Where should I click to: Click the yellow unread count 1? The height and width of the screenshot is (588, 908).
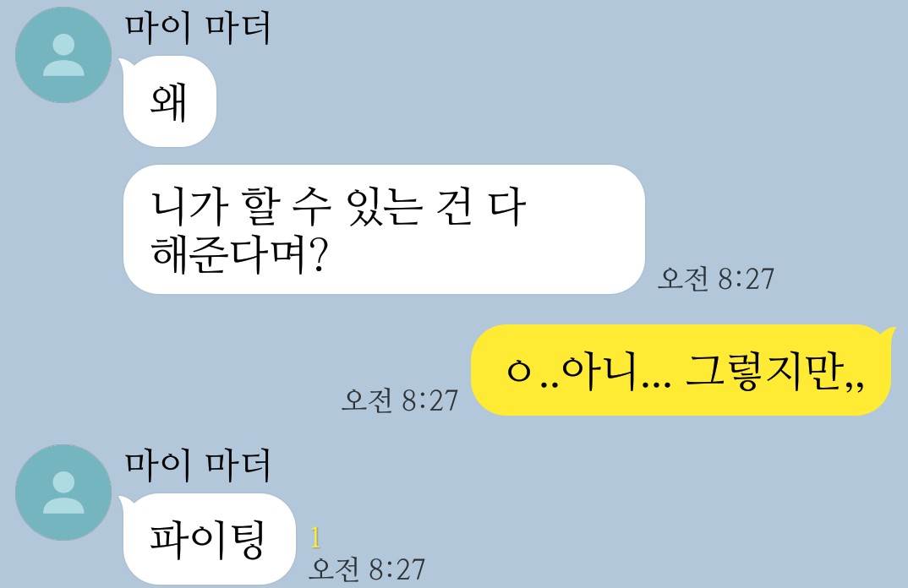315,537
